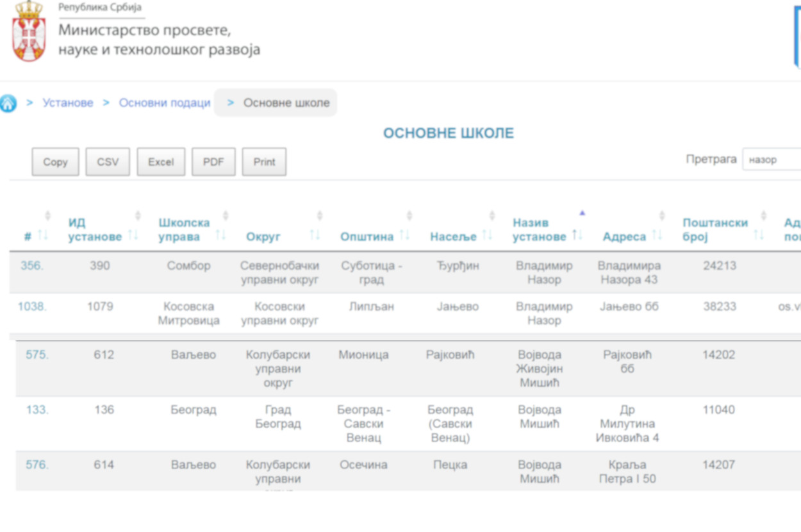Sort table by Адреса column
Screen dimensions: 801x532
point(624,237)
